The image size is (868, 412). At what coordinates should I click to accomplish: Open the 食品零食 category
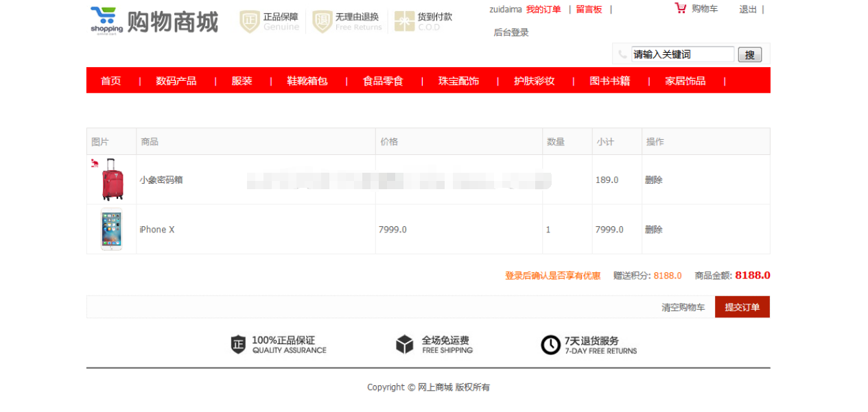click(x=383, y=81)
